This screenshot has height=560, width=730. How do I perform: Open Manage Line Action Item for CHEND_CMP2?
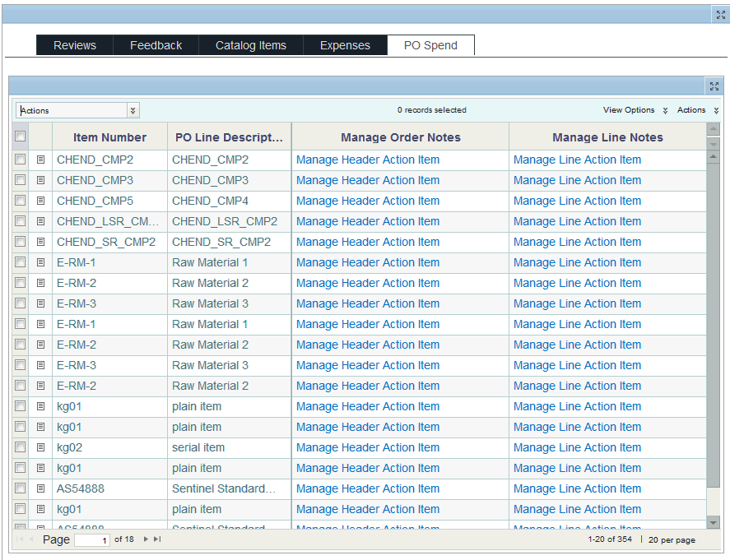[577, 160]
